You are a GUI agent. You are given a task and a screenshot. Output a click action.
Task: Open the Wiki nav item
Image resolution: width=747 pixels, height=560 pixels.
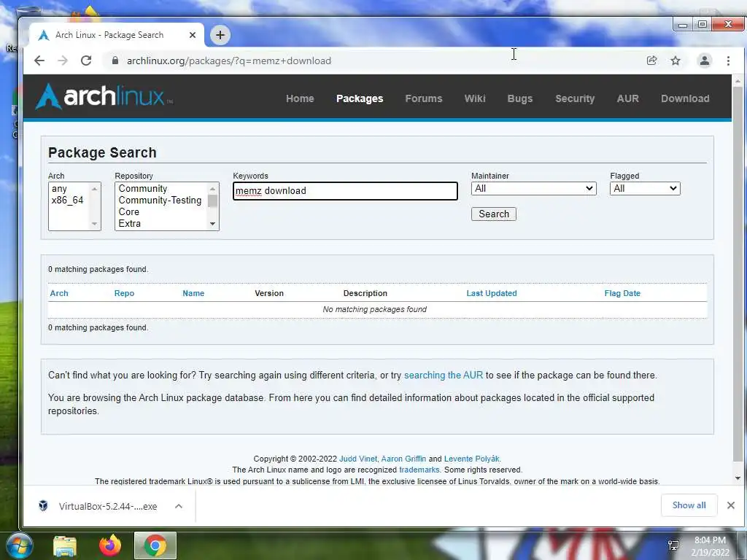pyautogui.click(x=475, y=98)
